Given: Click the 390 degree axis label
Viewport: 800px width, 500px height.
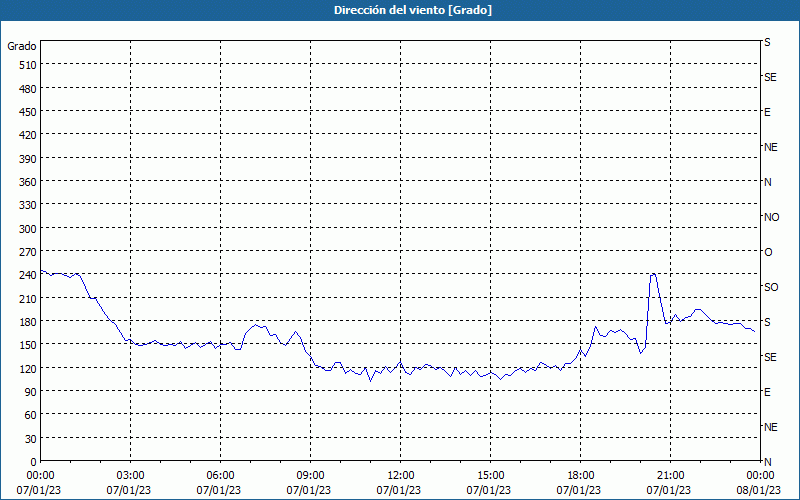Looking at the screenshot, I should [x=28, y=159].
